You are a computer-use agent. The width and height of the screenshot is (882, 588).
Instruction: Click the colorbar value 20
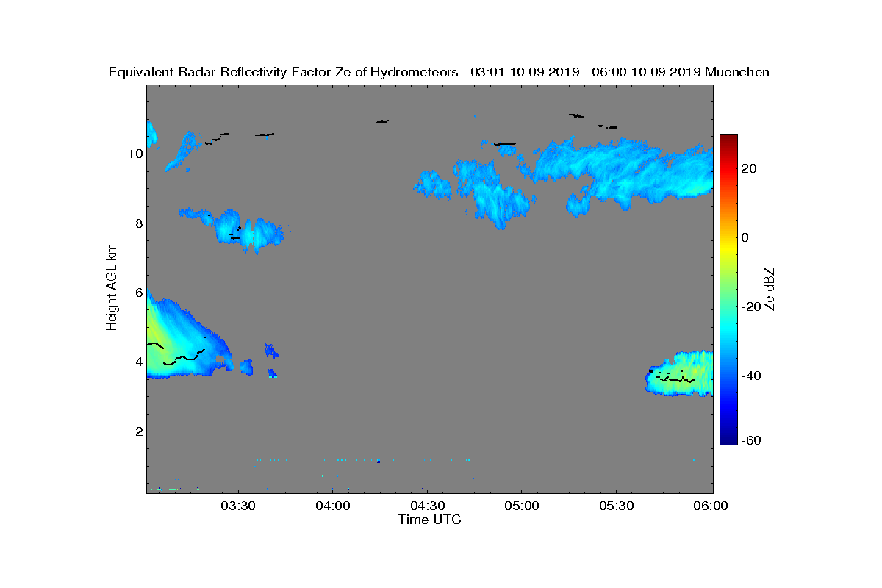pos(750,168)
